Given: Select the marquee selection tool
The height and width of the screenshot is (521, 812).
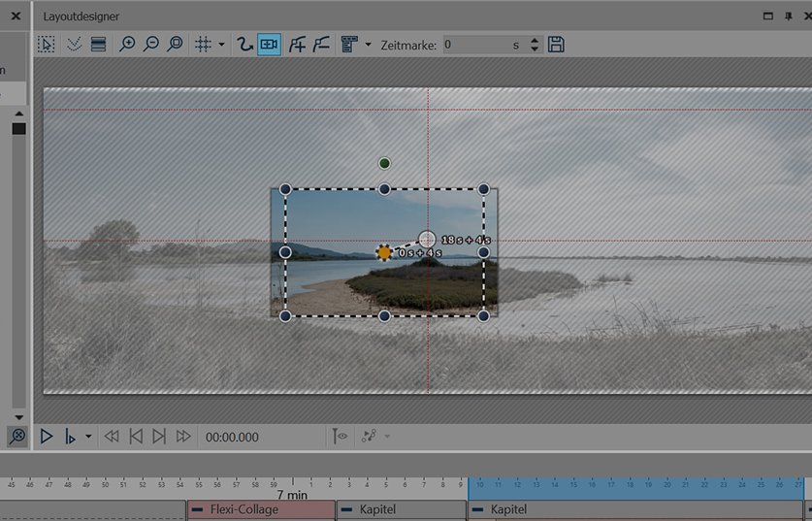Looking at the screenshot, I should point(47,45).
